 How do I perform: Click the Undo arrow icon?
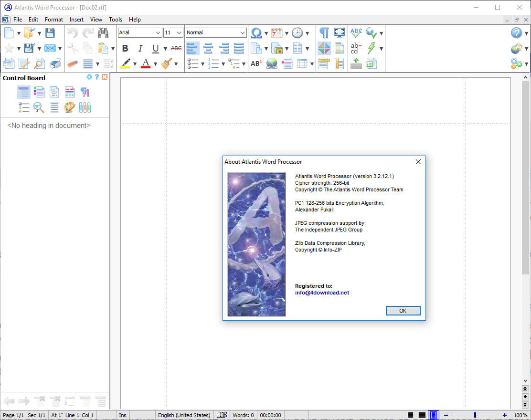72,33
